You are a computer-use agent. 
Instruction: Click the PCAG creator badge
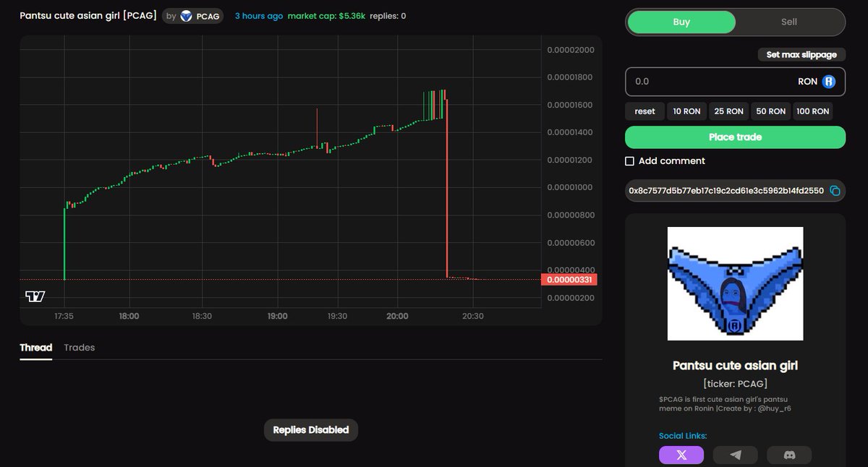pos(192,14)
